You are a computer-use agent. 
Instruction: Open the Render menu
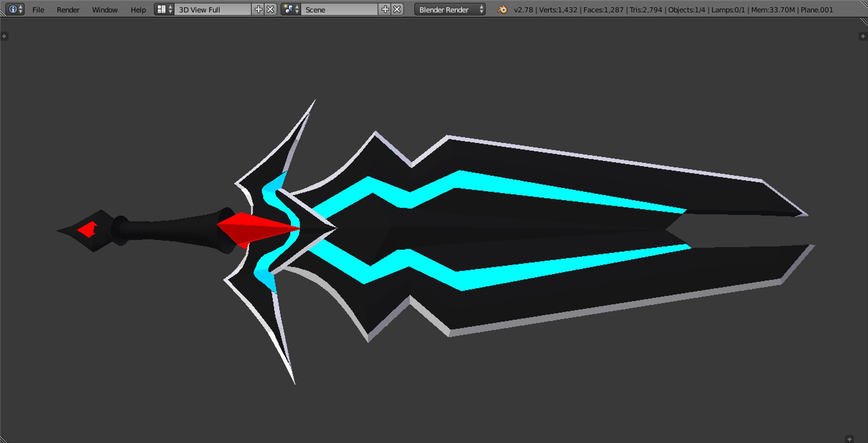(68, 9)
